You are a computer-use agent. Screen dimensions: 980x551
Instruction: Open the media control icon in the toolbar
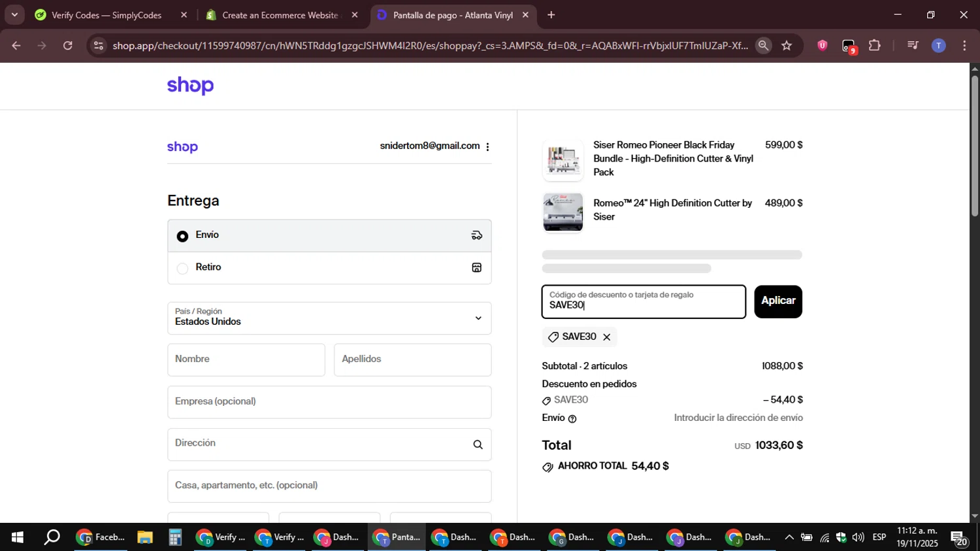tap(913, 46)
